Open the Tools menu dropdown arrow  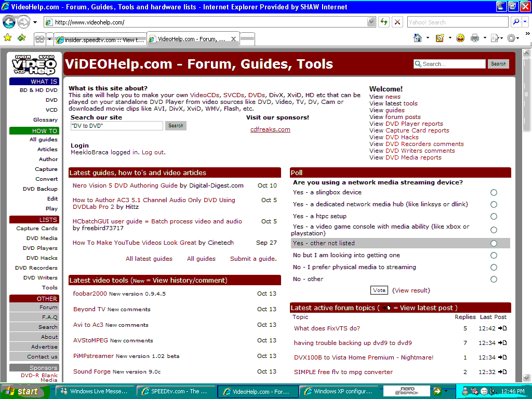click(x=518, y=38)
